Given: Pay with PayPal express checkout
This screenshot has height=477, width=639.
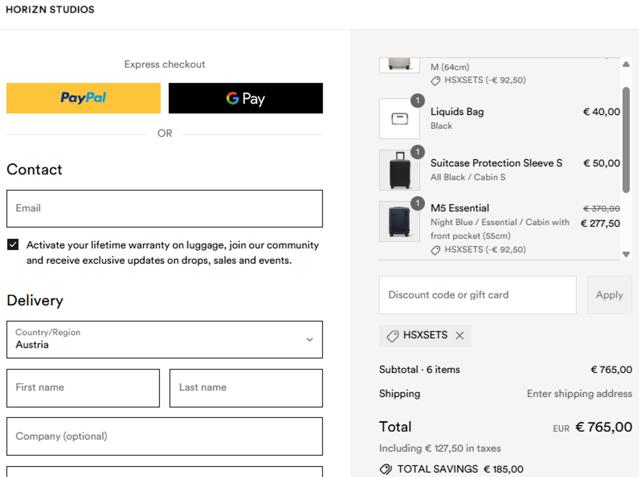Looking at the screenshot, I should [84, 98].
